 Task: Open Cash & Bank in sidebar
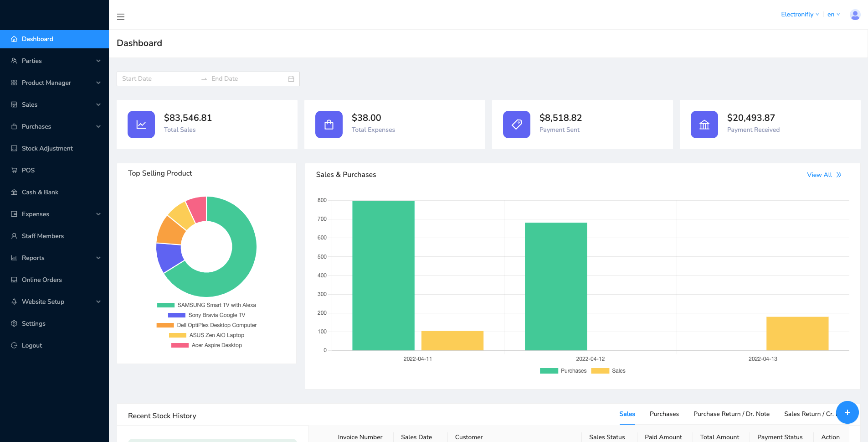[x=55, y=192]
